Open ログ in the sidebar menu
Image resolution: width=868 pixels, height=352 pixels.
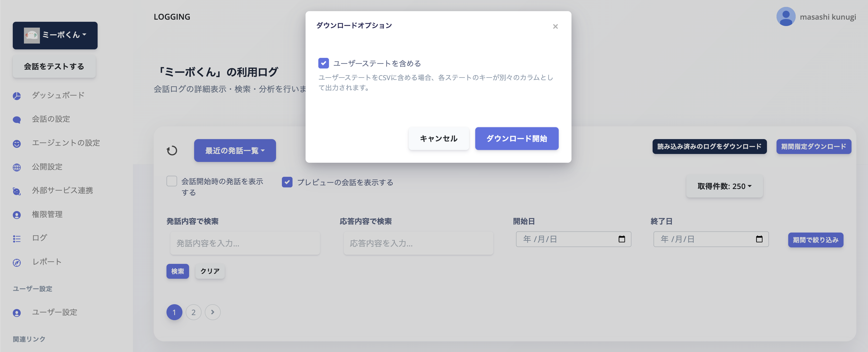tap(39, 238)
